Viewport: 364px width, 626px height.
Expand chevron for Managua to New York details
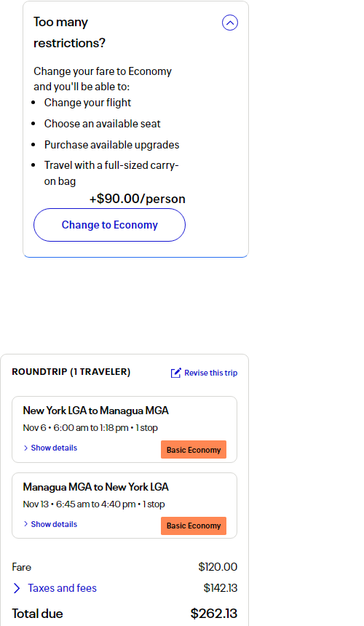point(26,524)
